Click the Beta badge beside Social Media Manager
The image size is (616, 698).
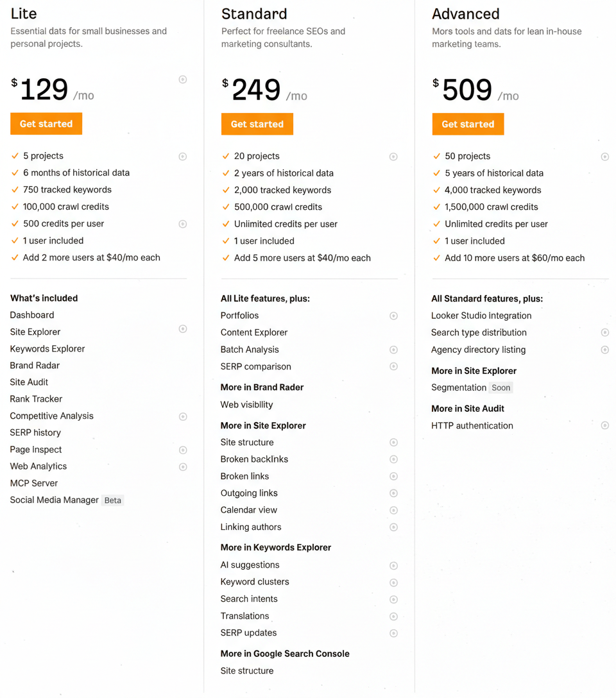coord(113,500)
